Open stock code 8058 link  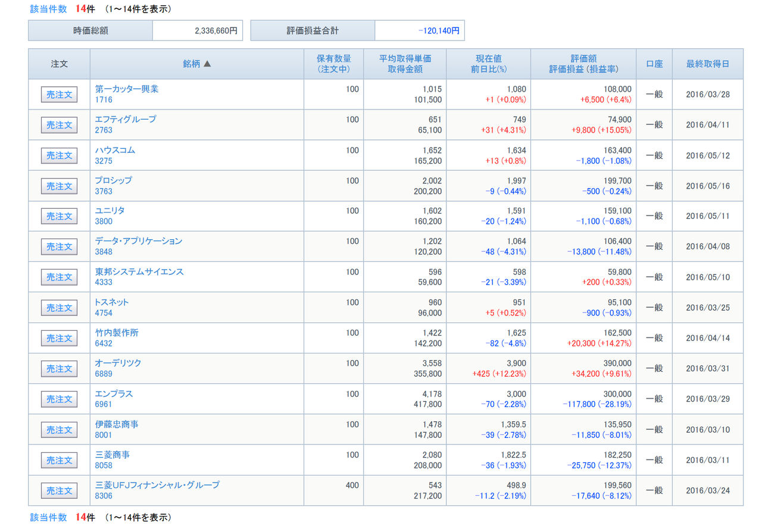104,466
